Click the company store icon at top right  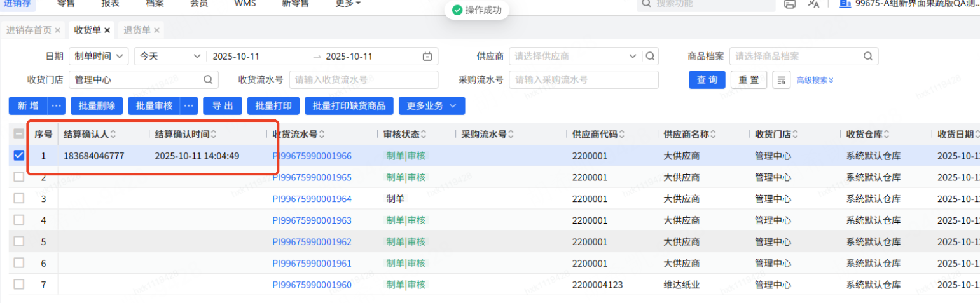(845, 4)
